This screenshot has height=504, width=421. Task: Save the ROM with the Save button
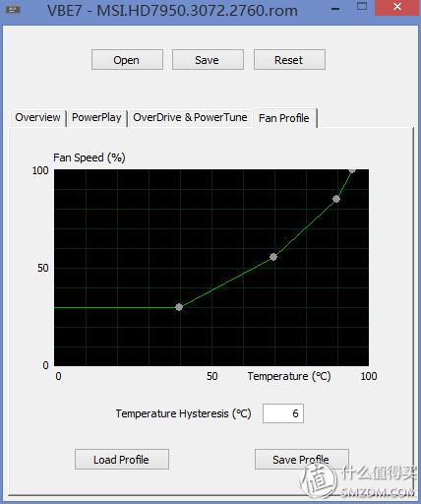(208, 60)
